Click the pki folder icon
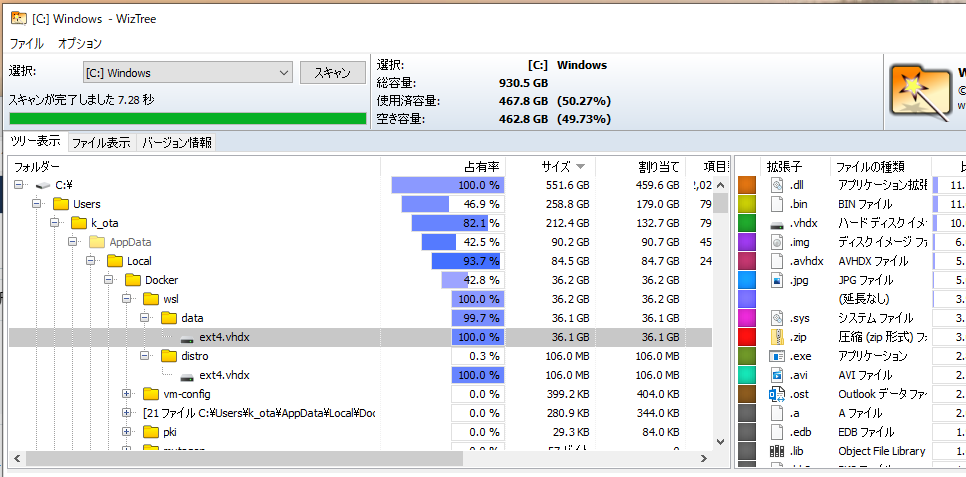The width and height of the screenshot is (966, 477). pos(151,432)
